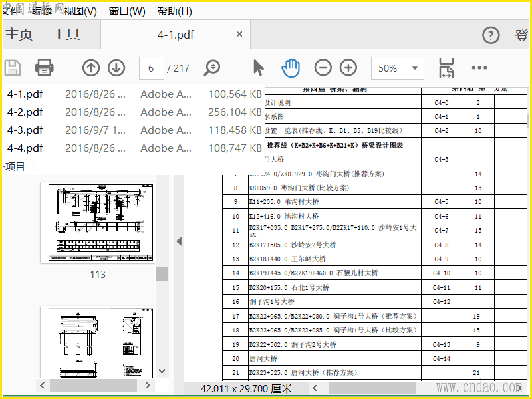Select the arrow selection tool
Viewport: 532px width, 399px height.
258,68
